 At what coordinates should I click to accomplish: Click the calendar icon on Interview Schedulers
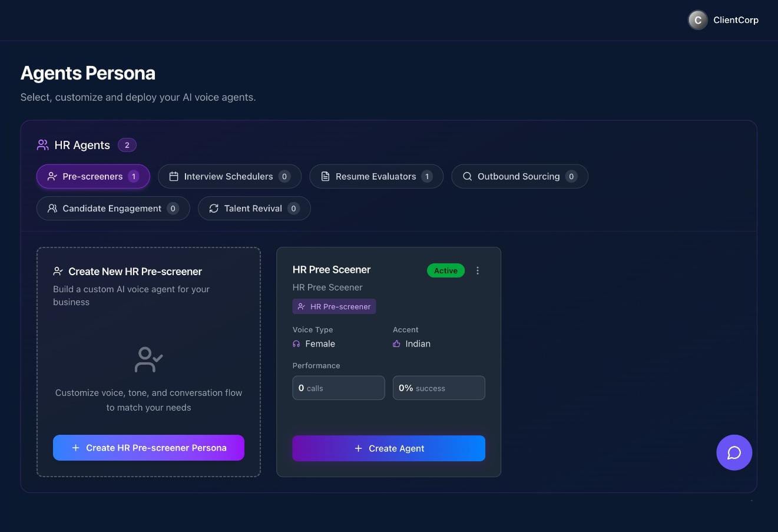point(174,176)
